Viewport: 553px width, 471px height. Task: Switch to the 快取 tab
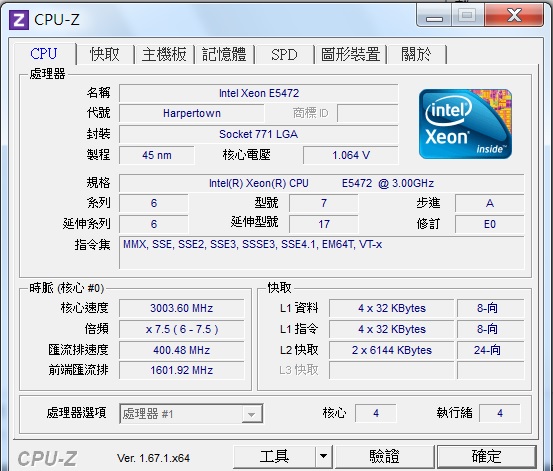tap(105, 54)
